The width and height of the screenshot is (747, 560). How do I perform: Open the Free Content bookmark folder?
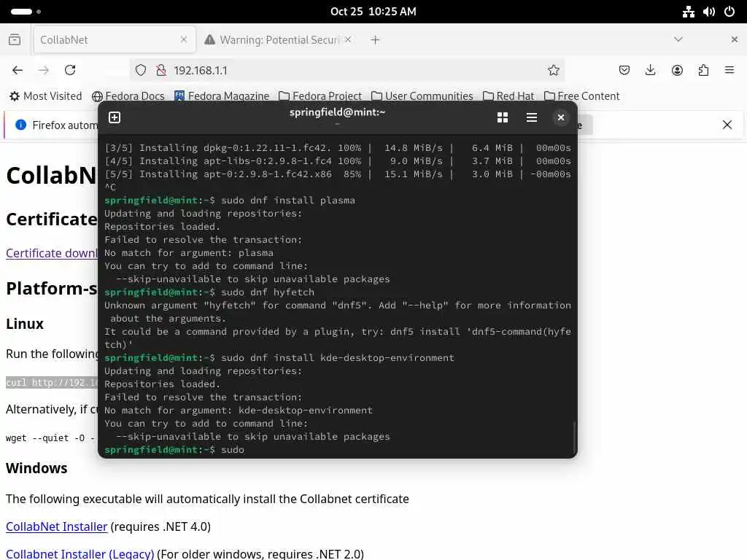pyautogui.click(x=581, y=96)
